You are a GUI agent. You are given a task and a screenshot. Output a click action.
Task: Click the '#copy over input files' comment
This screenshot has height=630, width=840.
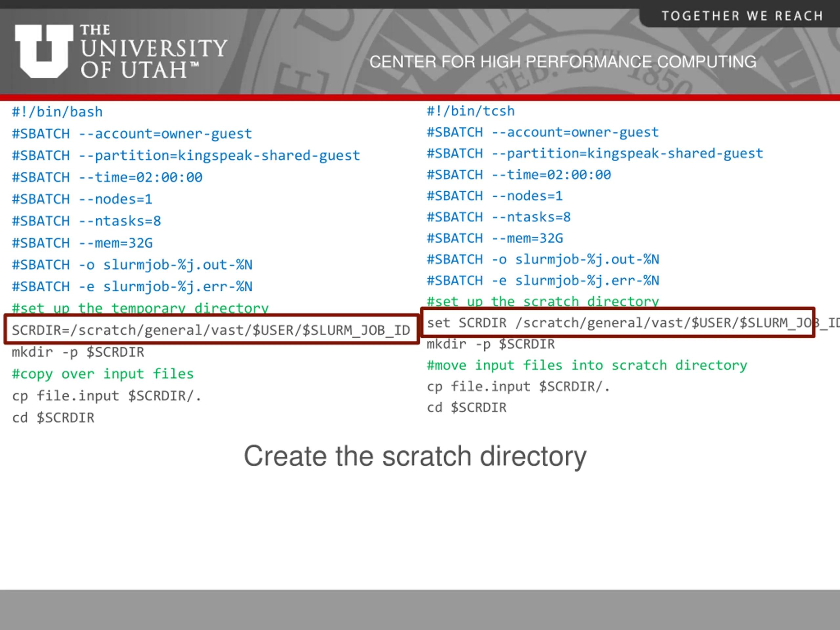coord(102,374)
